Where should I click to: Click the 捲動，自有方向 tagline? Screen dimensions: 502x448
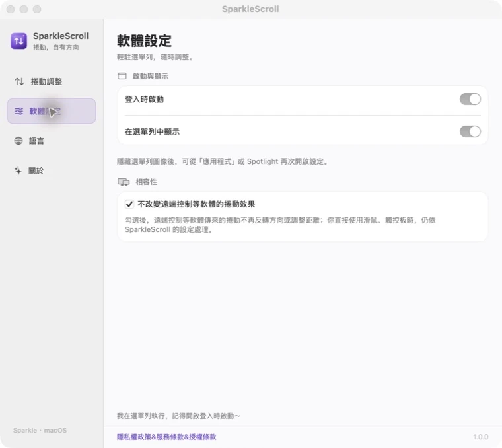[x=56, y=47]
